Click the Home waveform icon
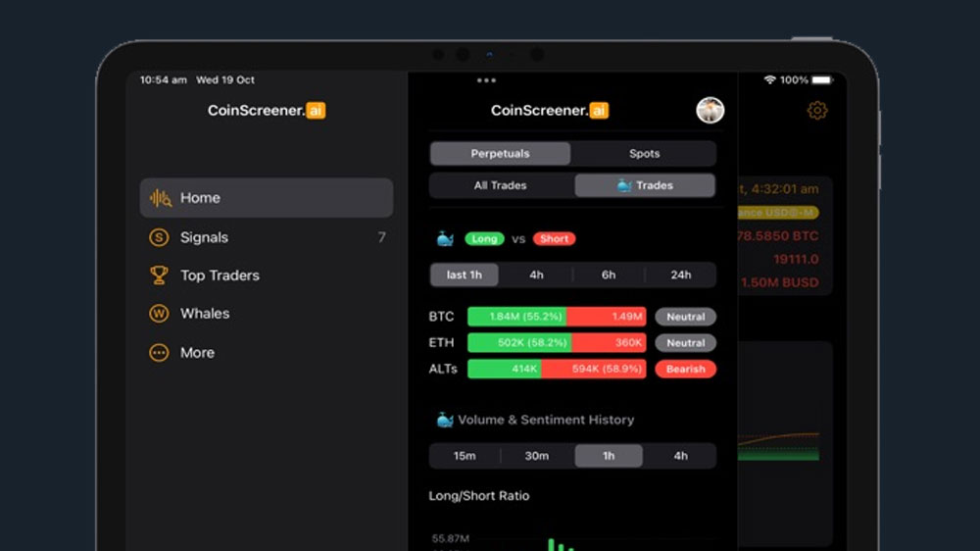Viewport: 980px width, 551px height. [160, 198]
